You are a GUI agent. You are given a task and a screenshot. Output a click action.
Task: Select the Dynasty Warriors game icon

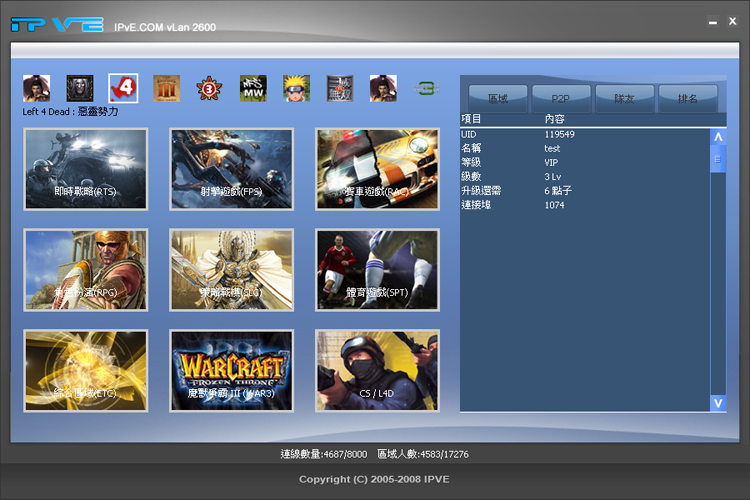339,88
